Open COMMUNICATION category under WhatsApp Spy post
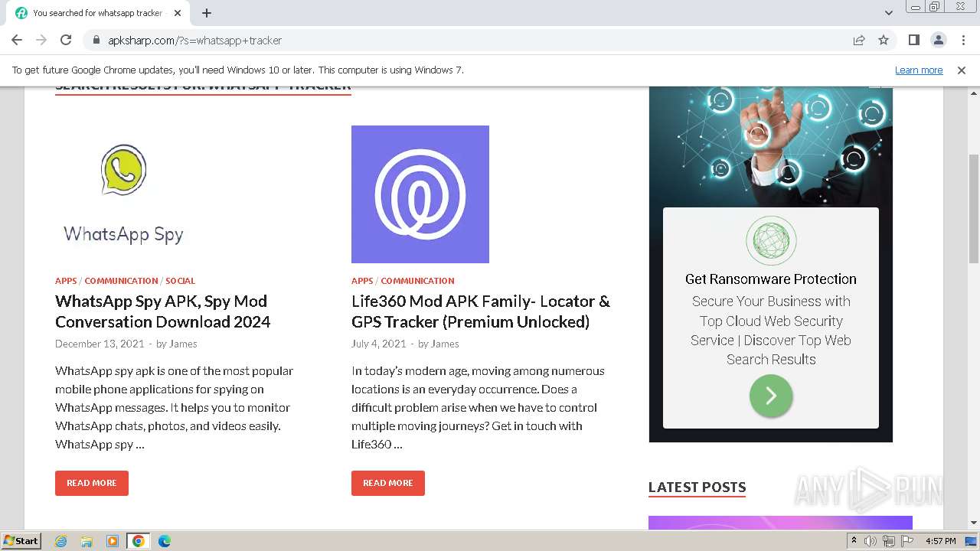Image resolution: width=980 pixels, height=551 pixels. (x=121, y=281)
